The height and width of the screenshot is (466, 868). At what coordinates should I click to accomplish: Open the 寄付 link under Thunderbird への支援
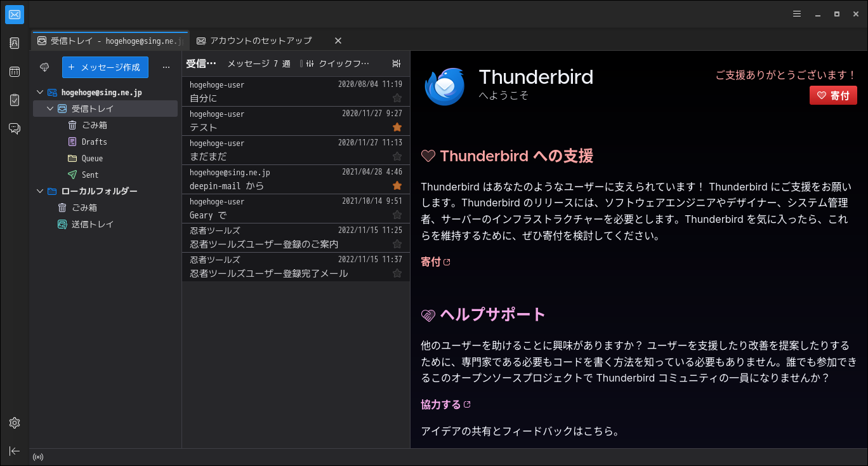[x=436, y=262]
